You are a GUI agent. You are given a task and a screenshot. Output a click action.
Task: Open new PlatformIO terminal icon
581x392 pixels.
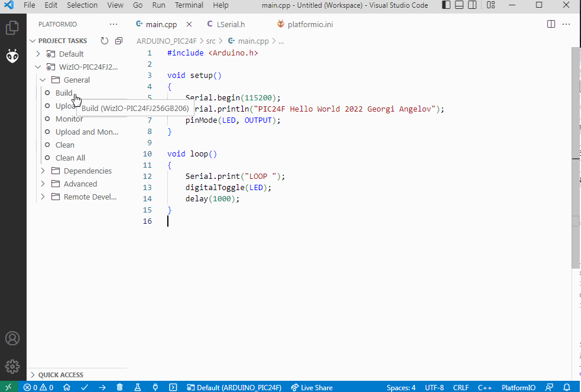coord(173,387)
